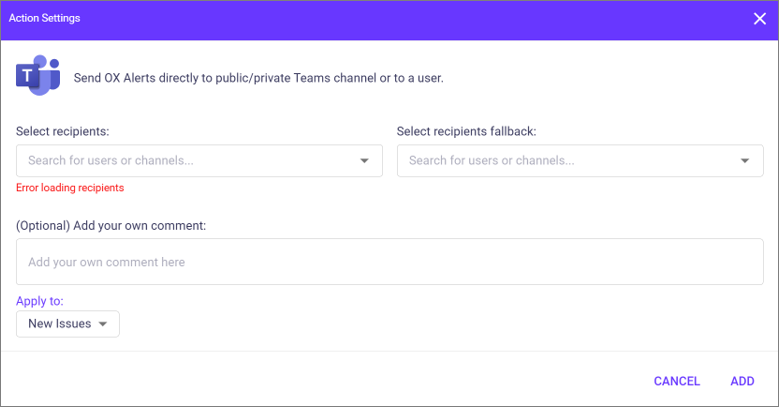Click the purple dialog header bar
779x407 pixels.
(x=390, y=20)
